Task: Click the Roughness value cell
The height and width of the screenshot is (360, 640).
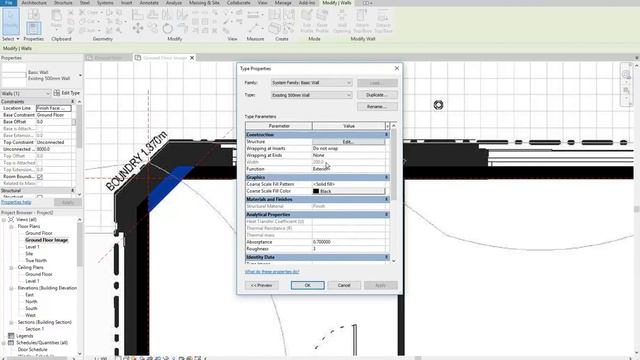Action: (x=348, y=249)
